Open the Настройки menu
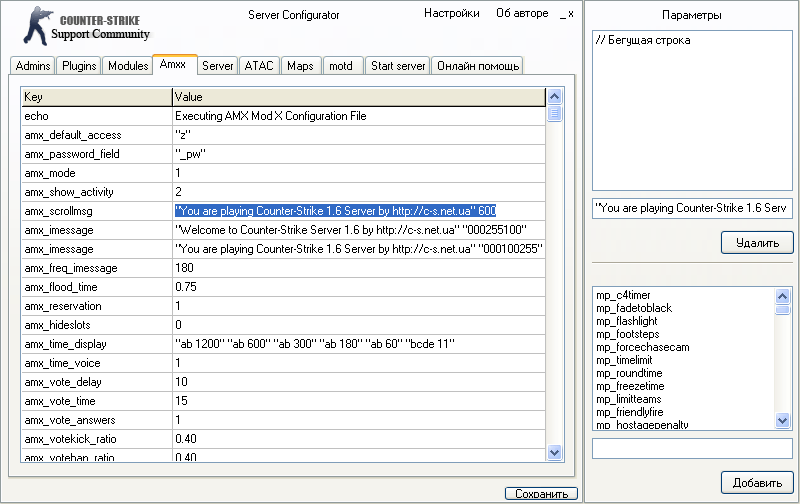Image resolution: width=800 pixels, height=504 pixels. pos(452,13)
